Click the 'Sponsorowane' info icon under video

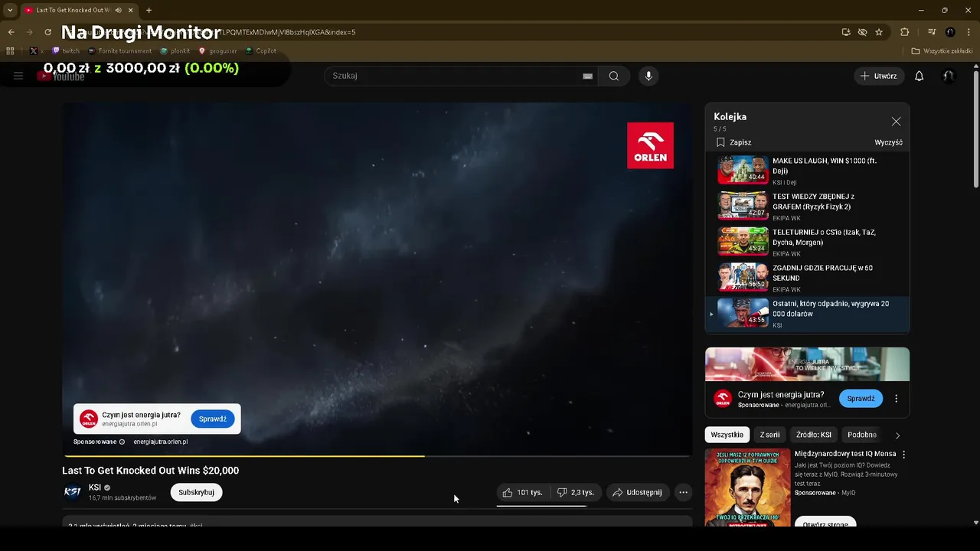click(x=122, y=442)
